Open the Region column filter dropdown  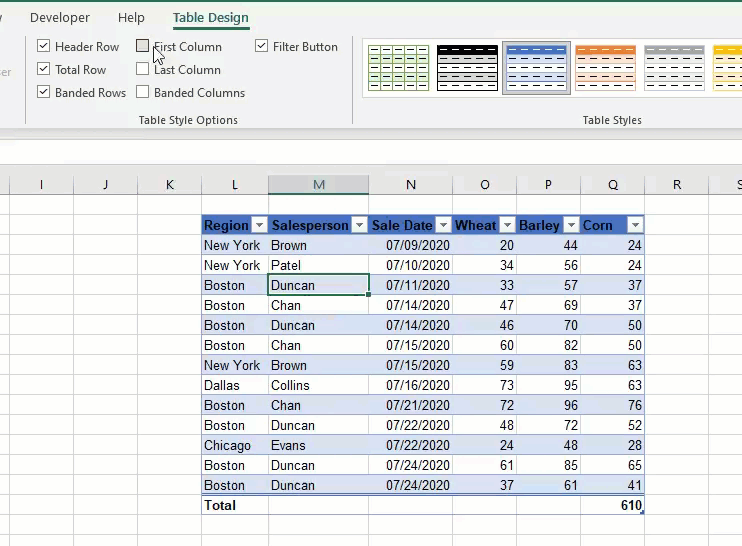pos(259,226)
